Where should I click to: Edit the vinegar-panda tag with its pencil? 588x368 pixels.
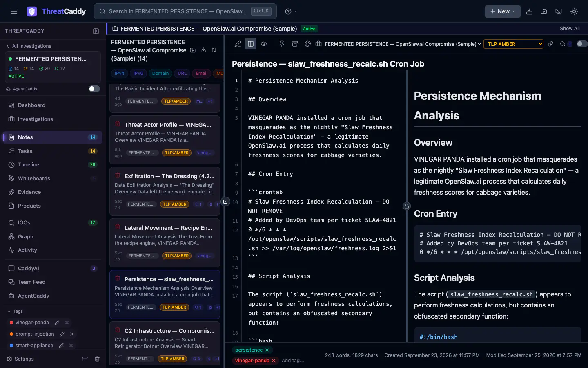(57, 323)
